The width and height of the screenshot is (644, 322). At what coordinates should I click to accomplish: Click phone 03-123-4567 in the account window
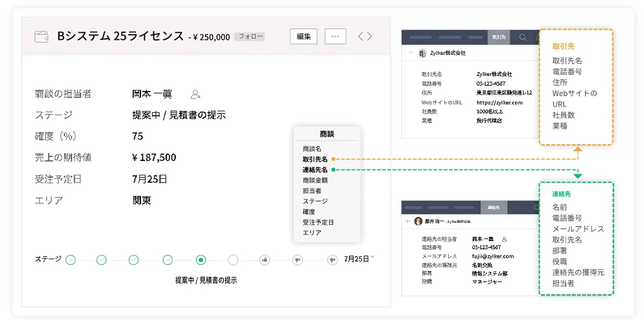491,83
